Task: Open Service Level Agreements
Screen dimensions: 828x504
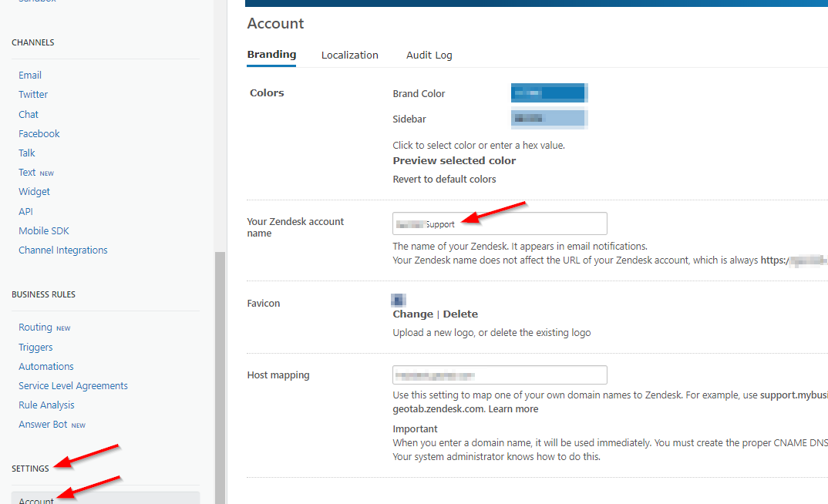Action: [x=73, y=386]
